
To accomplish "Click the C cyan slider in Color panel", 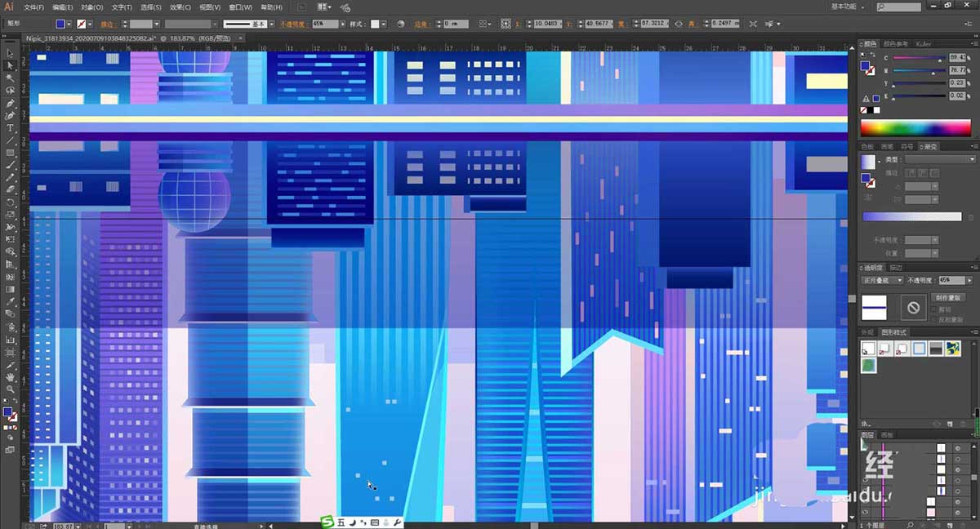I will pyautogui.click(x=919, y=59).
